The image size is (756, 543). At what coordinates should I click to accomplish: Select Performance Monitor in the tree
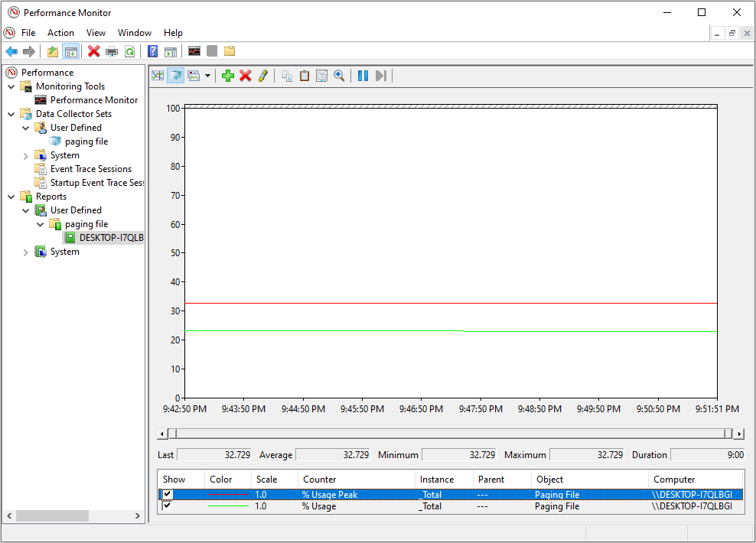[93, 99]
